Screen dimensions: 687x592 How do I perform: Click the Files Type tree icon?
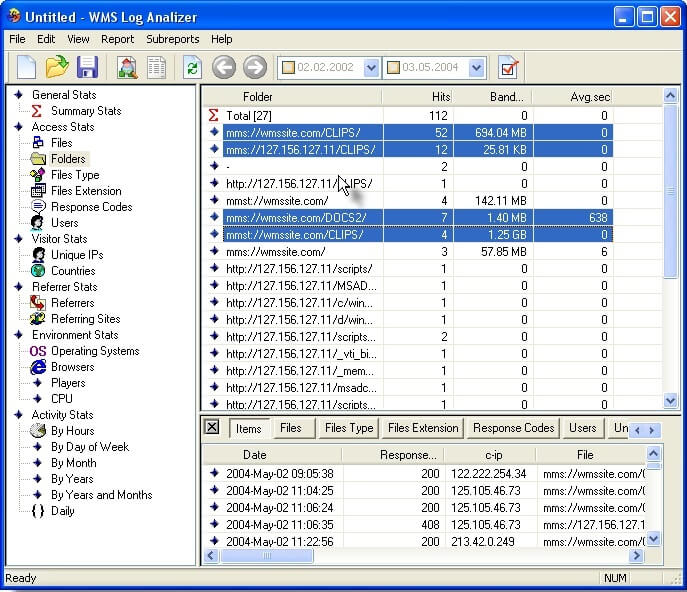(x=38, y=175)
